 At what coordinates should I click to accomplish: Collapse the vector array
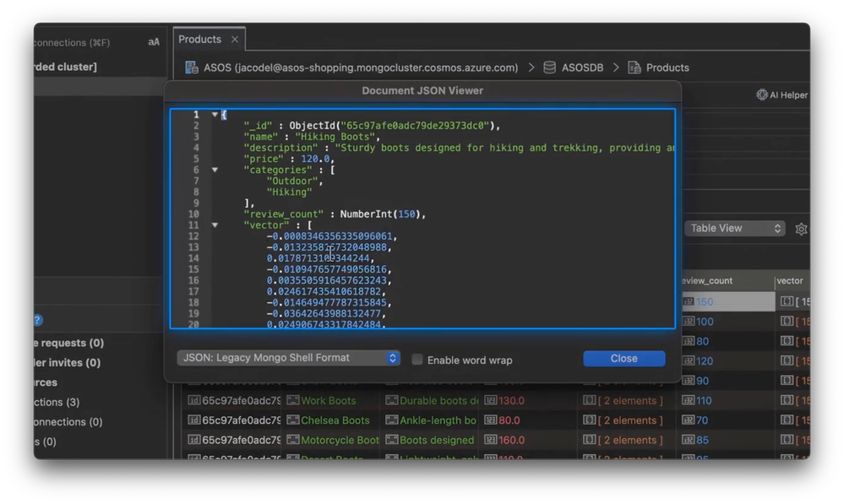(x=215, y=225)
